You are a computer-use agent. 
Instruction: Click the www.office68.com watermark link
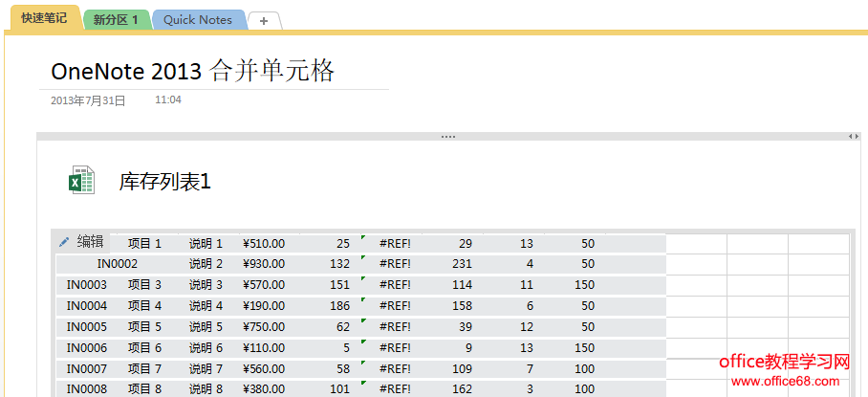pyautogui.click(x=790, y=381)
